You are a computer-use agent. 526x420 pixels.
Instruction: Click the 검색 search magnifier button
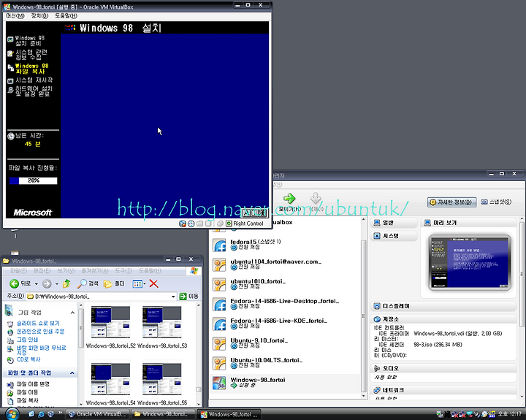[x=88, y=284]
